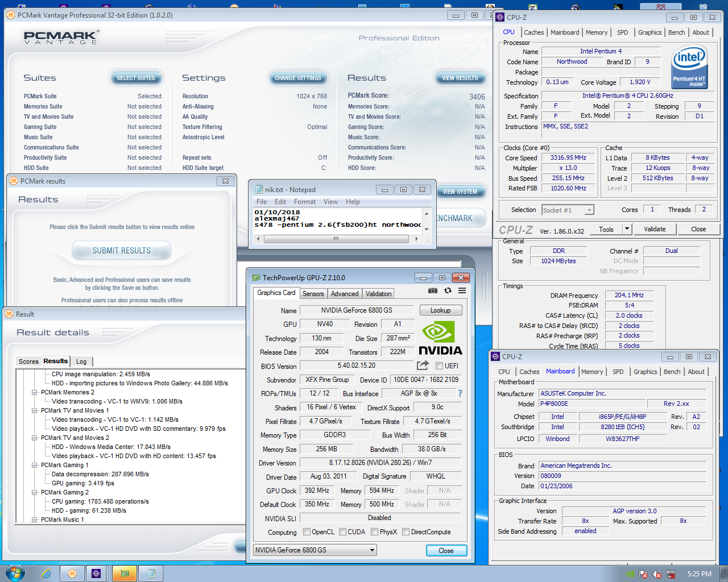728x582 pixels.
Task: Toggle the OpenCL checkbox
Action: point(307,532)
